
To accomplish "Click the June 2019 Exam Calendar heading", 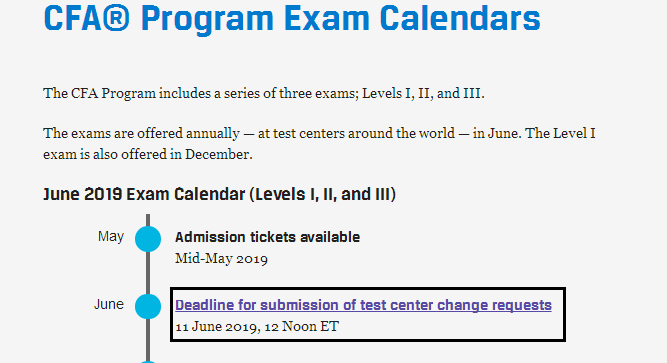I will click(219, 194).
